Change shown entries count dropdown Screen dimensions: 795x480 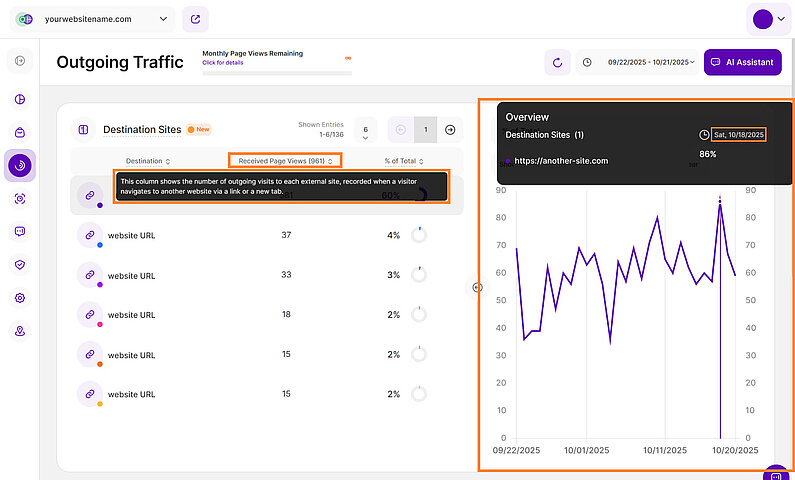pos(366,131)
